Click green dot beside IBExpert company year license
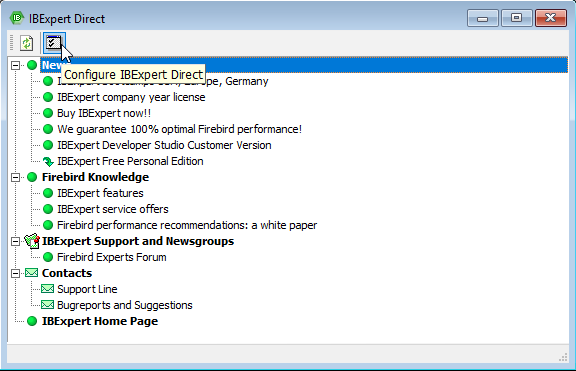This screenshot has width=576, height=371. [48, 97]
